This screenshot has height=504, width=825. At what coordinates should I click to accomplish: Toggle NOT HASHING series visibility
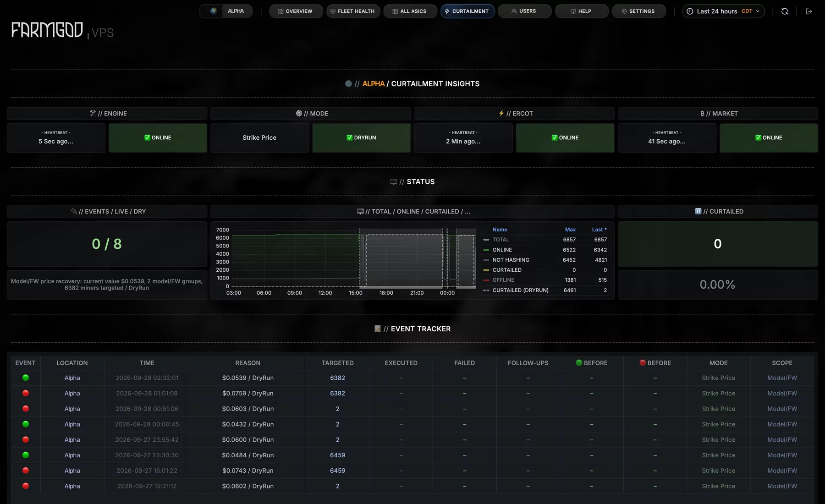pyautogui.click(x=511, y=260)
